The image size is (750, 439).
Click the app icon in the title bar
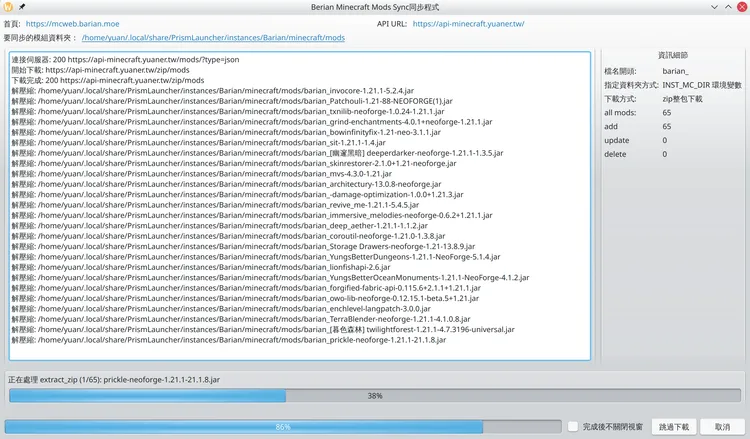point(10,7)
